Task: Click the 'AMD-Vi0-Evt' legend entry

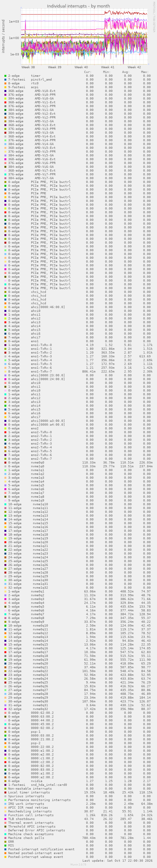Action: 45,91
